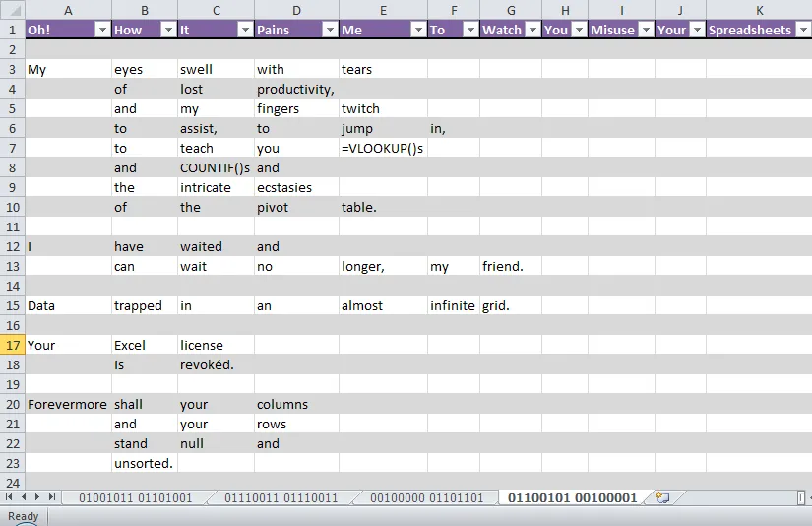The image size is (812, 526).
Task: Click the cell reading 'columns'
Action: coord(296,404)
